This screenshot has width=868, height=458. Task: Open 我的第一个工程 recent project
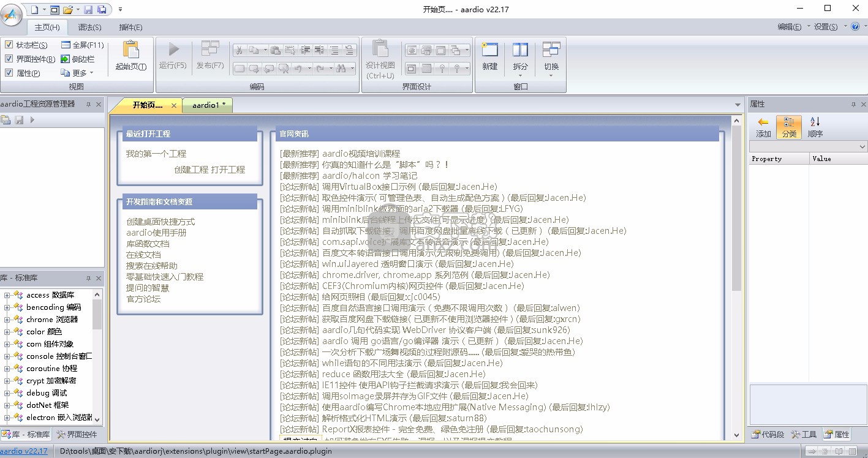(156, 154)
